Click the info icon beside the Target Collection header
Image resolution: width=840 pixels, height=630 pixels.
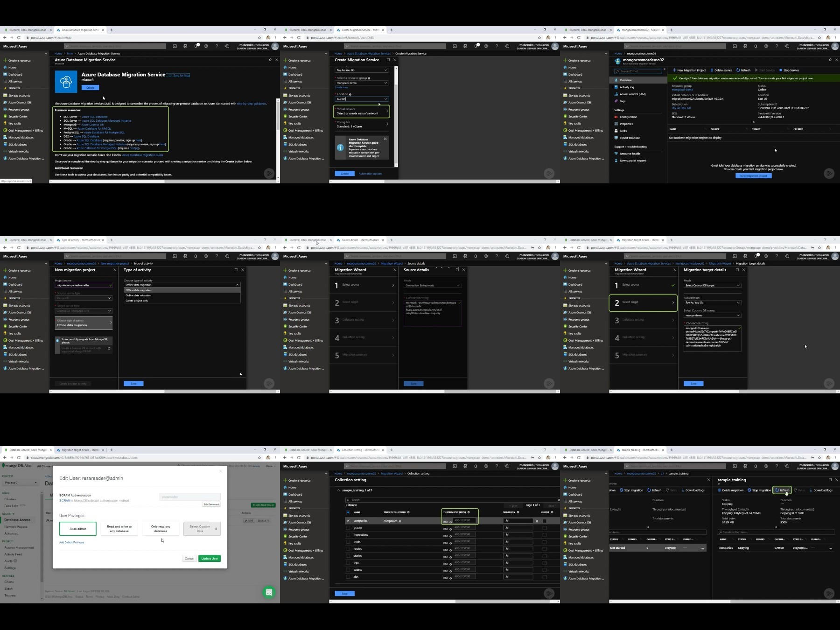pyautogui.click(x=408, y=512)
